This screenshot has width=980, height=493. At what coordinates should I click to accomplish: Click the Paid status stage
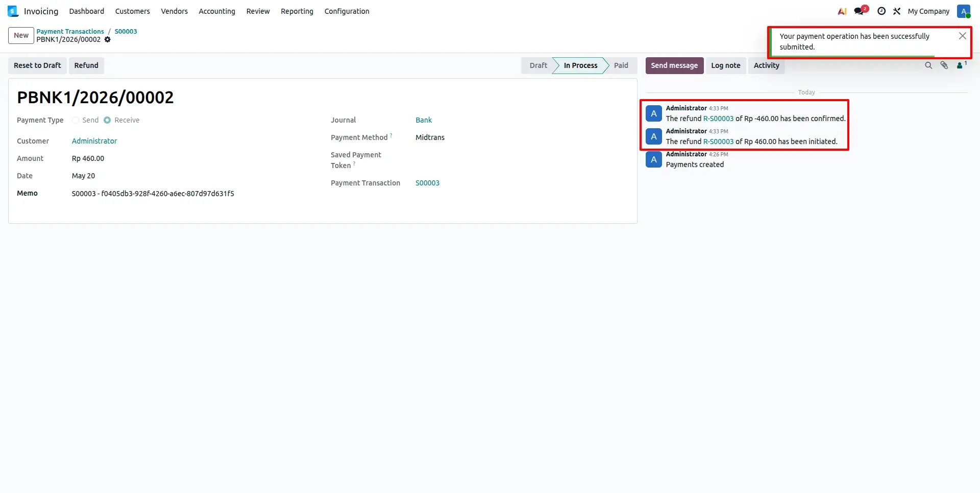pos(621,65)
